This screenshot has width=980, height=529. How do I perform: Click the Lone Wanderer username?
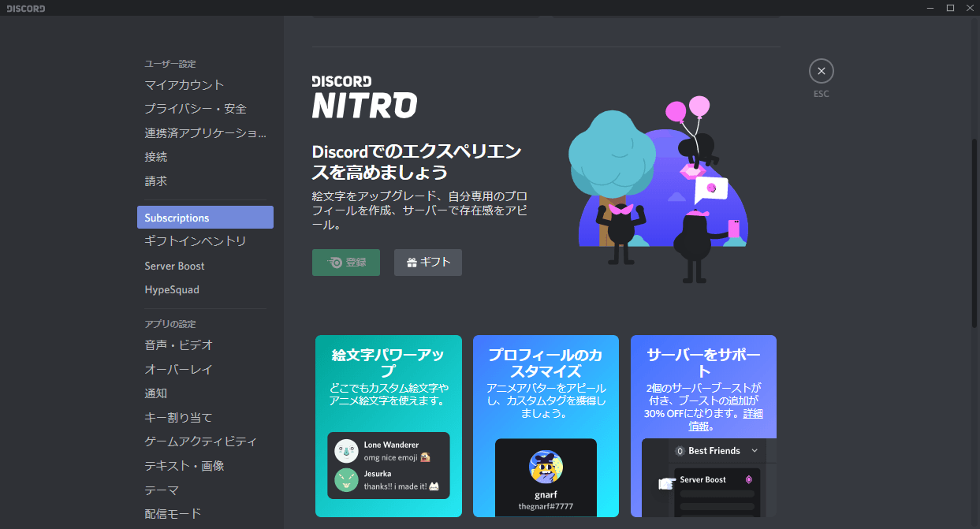391,445
